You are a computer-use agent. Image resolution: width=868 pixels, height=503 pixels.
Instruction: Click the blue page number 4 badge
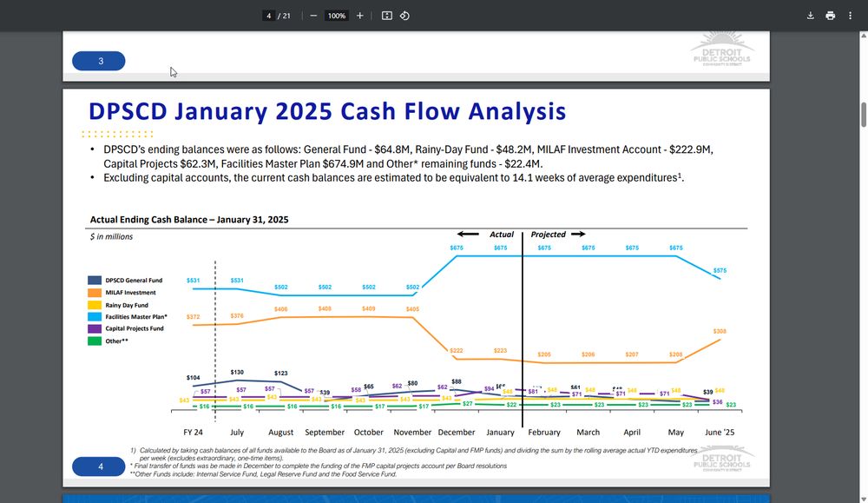(99, 467)
